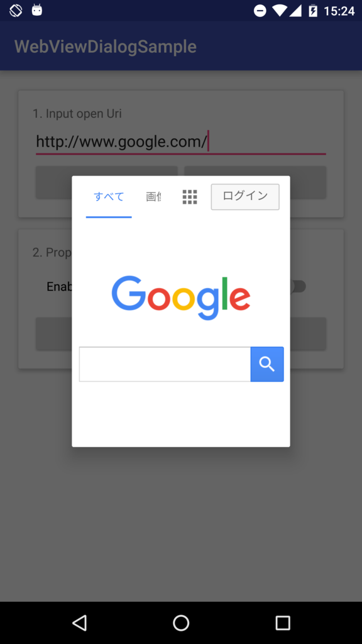Tap the screen rotation icon in status bar
The height and width of the screenshot is (644, 362).
point(16,10)
